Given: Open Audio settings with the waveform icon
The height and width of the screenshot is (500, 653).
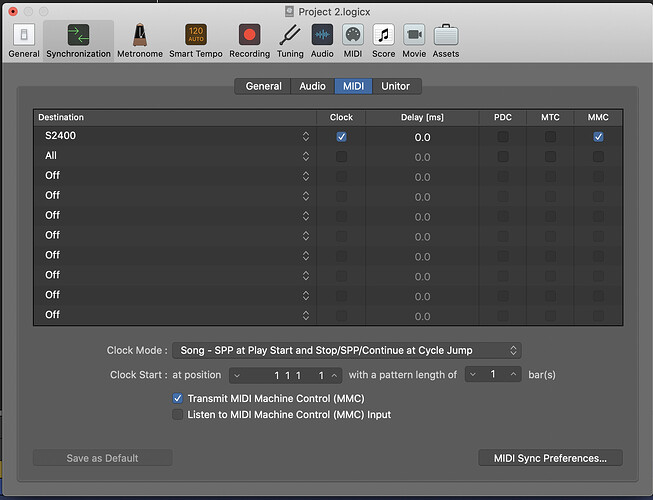Looking at the screenshot, I should coord(322,41).
